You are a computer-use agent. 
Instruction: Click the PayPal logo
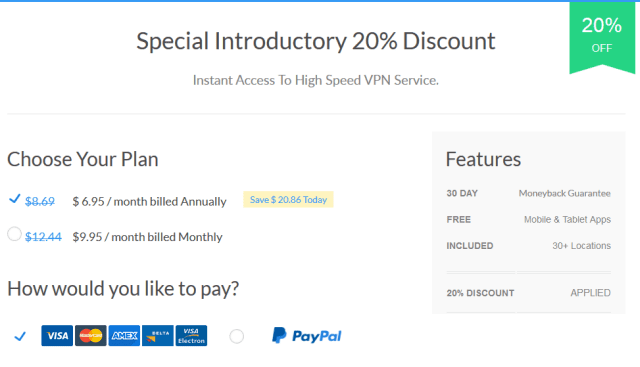[x=307, y=336]
